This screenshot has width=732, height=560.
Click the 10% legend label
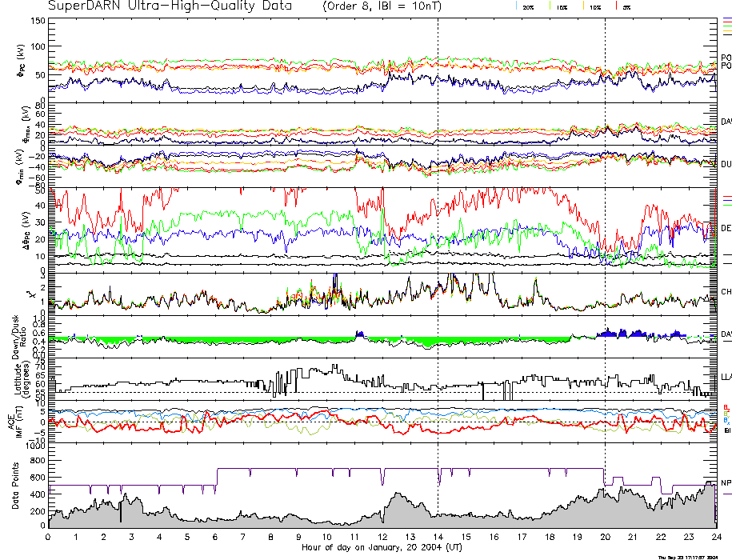pyautogui.click(x=594, y=6)
